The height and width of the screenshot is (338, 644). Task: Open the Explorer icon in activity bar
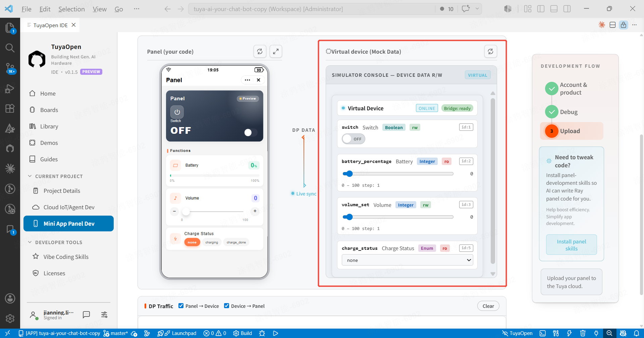click(10, 28)
